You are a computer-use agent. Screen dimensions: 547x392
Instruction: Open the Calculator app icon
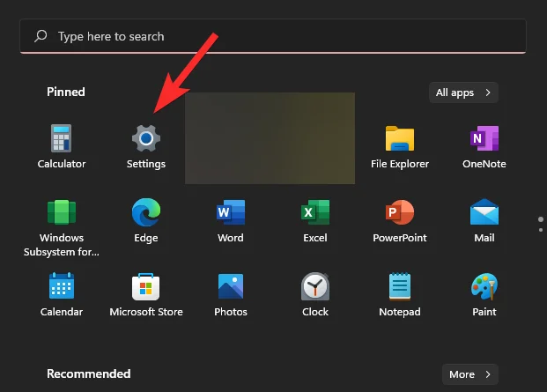61,138
